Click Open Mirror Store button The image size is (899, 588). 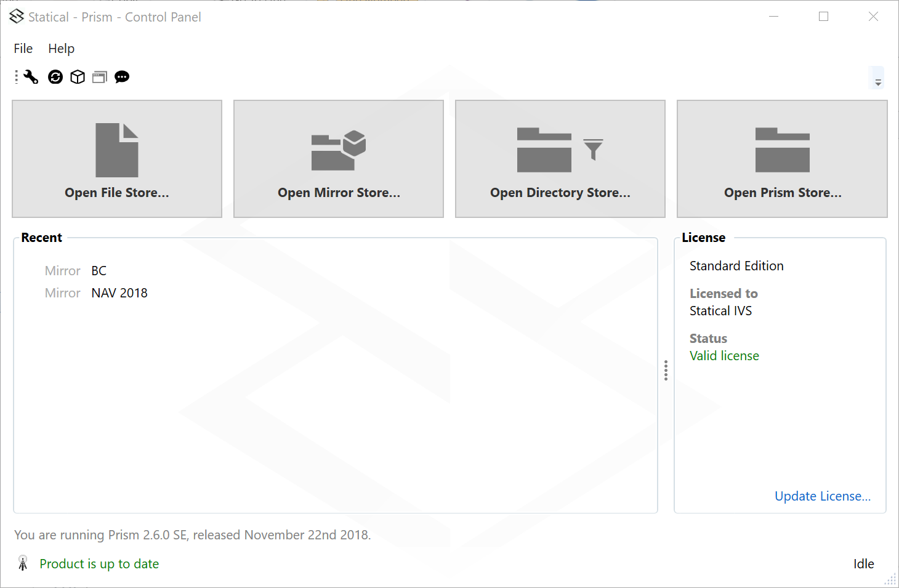click(339, 159)
